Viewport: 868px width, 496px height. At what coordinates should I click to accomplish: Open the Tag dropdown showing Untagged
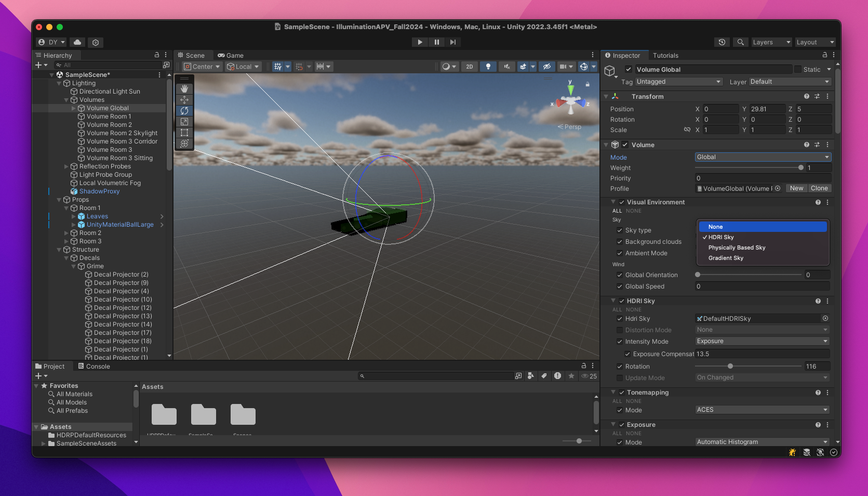(679, 82)
